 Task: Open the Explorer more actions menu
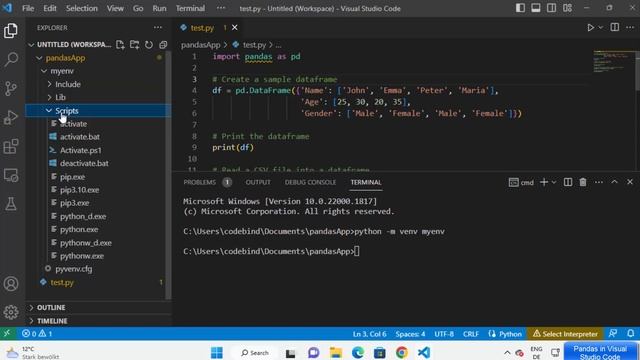click(158, 28)
